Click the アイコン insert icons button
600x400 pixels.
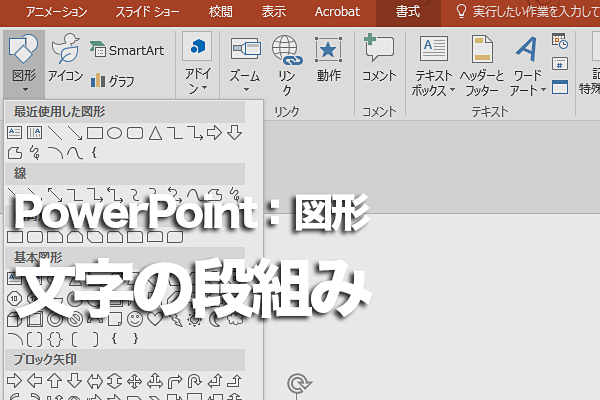[x=65, y=58]
